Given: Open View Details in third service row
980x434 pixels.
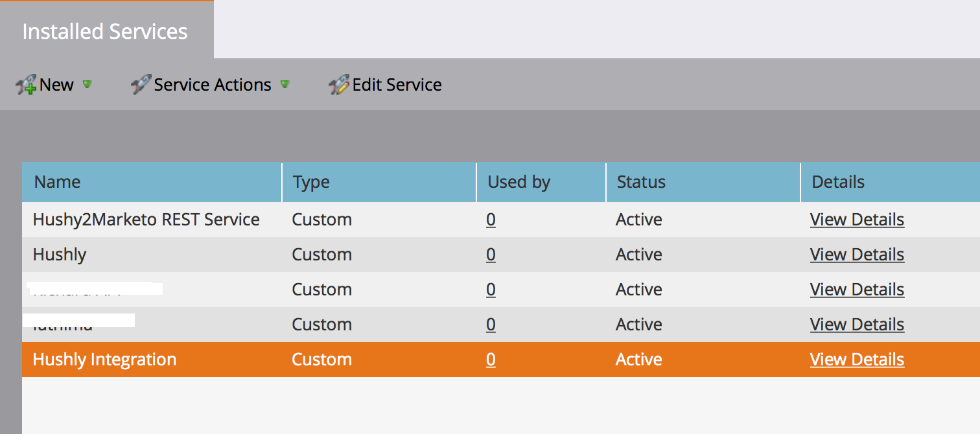Looking at the screenshot, I should click(x=857, y=290).
